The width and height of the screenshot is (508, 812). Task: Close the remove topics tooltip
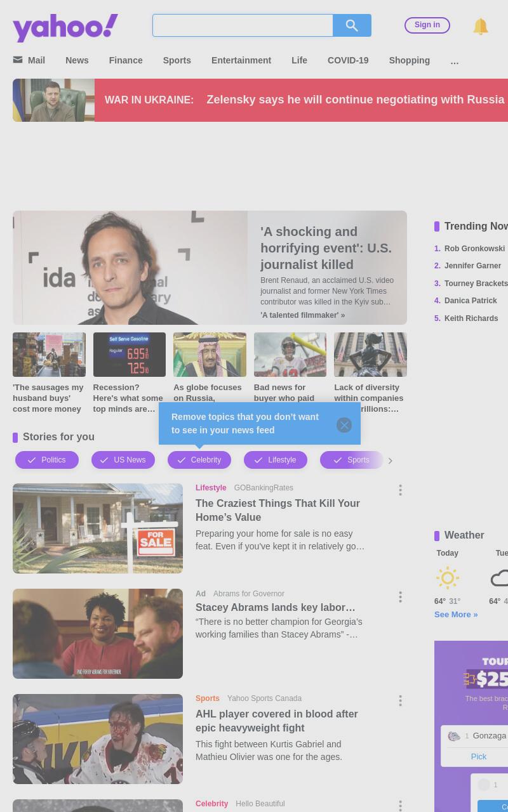pyautogui.click(x=344, y=425)
